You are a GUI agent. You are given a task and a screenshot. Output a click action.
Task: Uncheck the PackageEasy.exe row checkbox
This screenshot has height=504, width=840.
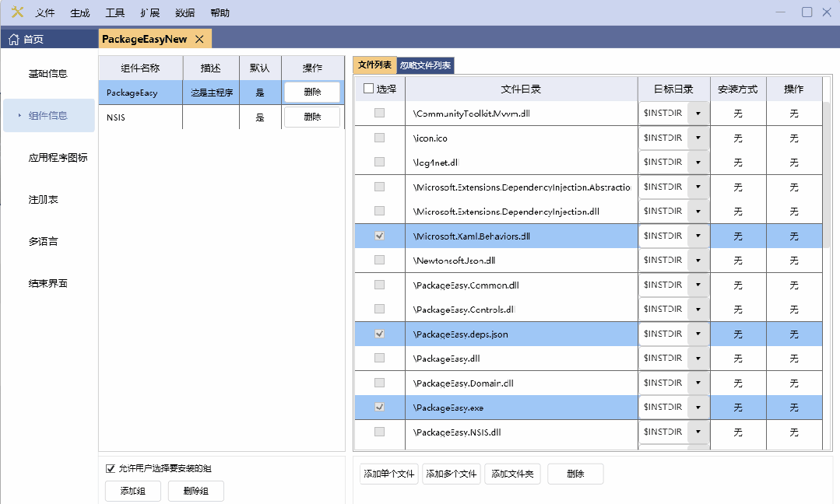click(379, 407)
